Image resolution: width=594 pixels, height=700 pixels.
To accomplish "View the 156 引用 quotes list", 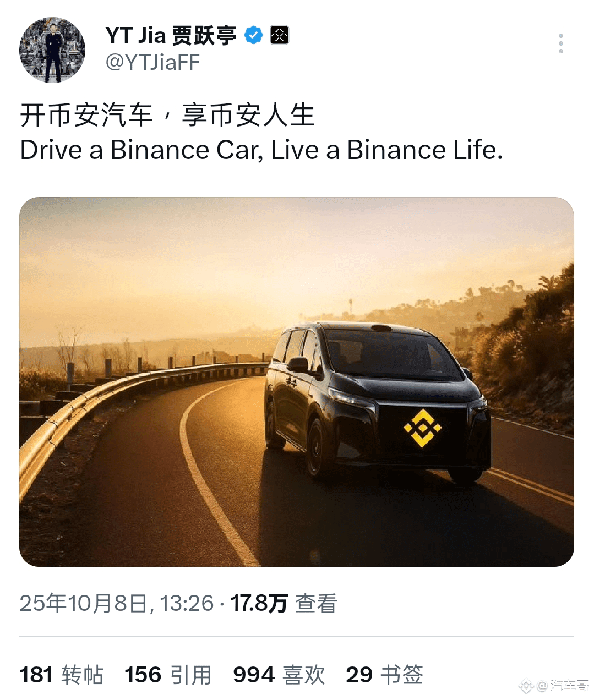I will (x=168, y=675).
